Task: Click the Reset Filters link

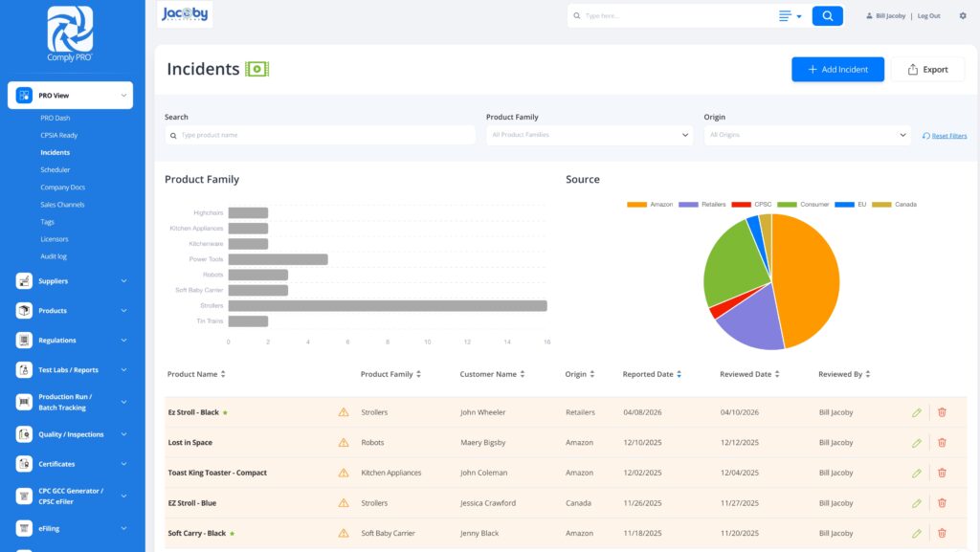Action: tap(945, 136)
